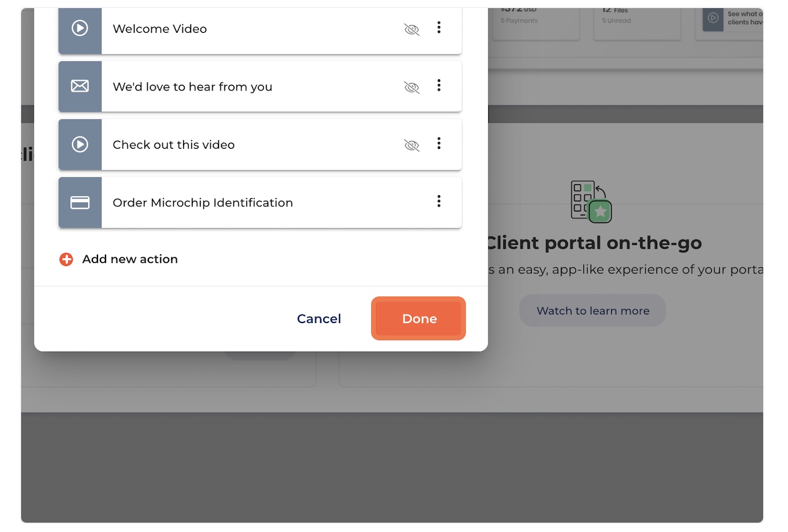
Task: Click the Add new action link
Action: (x=130, y=259)
